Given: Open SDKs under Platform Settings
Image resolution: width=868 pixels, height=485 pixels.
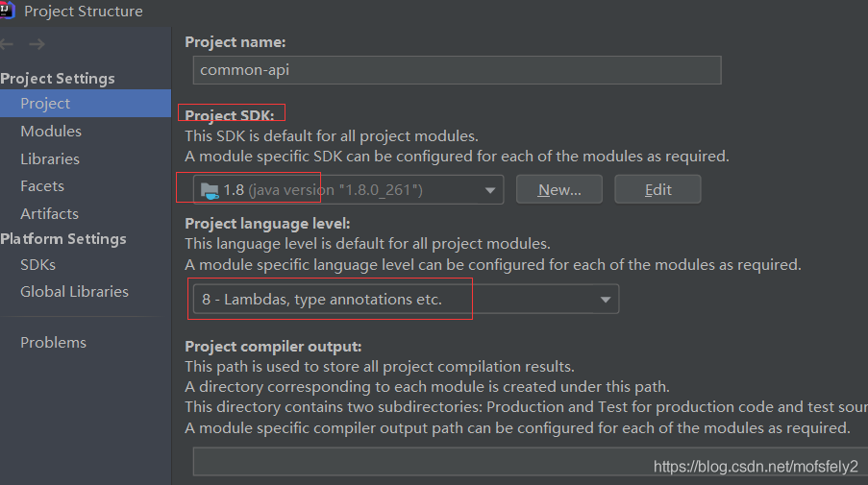Looking at the screenshot, I should pos(37,265).
